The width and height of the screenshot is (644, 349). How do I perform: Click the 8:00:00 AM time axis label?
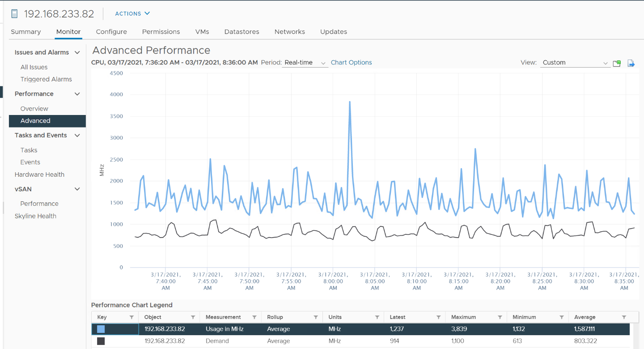[x=333, y=281]
